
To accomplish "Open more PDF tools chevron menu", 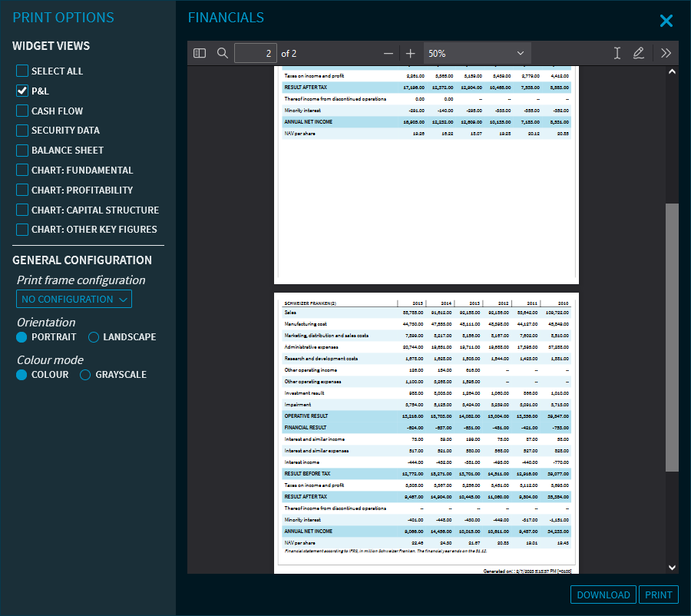I will (666, 54).
